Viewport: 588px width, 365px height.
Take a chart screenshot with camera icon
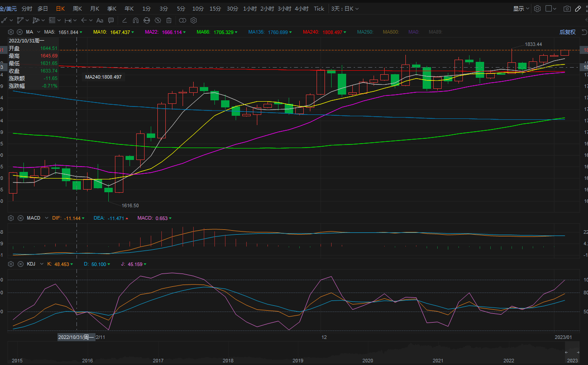point(567,8)
